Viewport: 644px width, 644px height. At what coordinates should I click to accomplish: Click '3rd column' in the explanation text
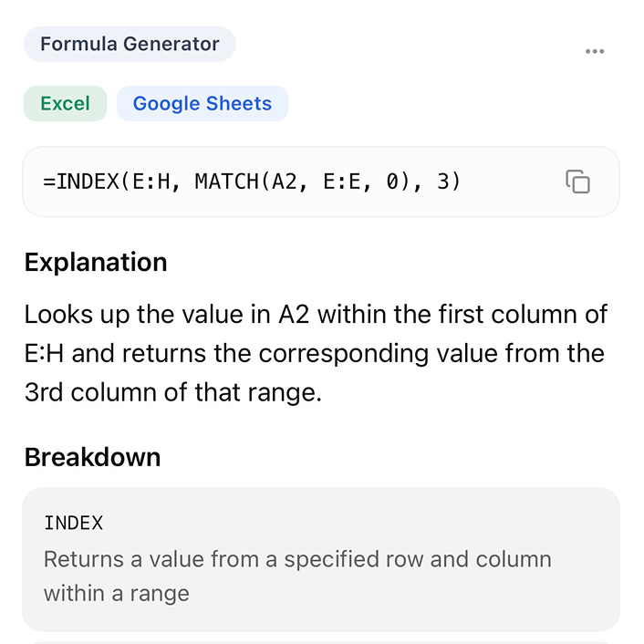click(90, 392)
